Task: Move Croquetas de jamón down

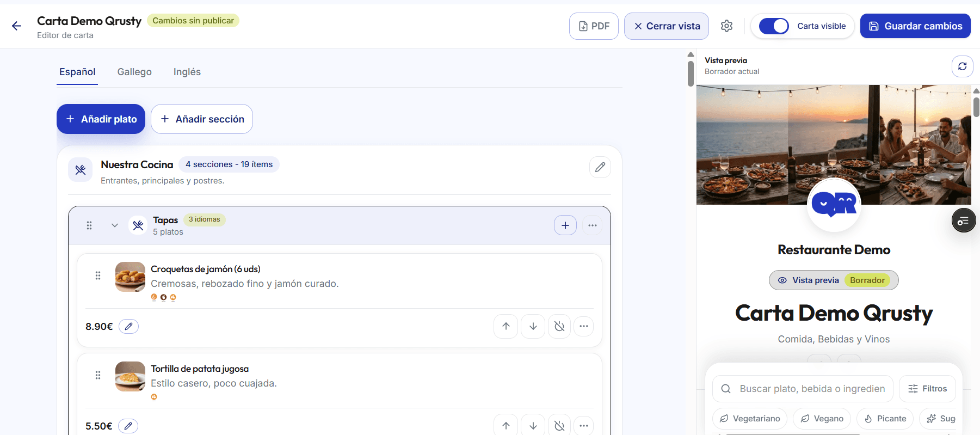Action: (x=533, y=326)
